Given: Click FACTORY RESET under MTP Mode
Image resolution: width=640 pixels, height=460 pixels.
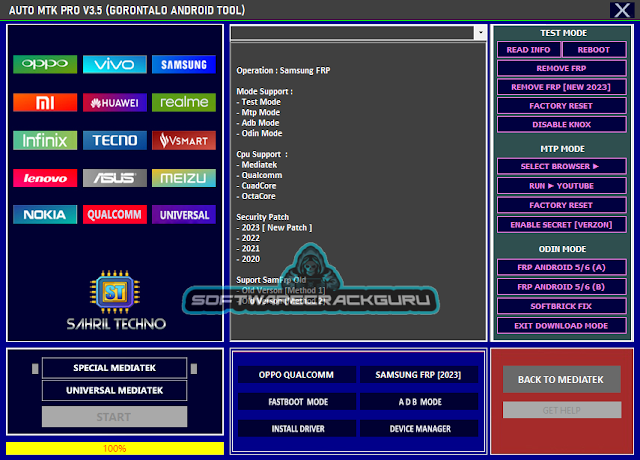Looking at the screenshot, I should pyautogui.click(x=562, y=205).
